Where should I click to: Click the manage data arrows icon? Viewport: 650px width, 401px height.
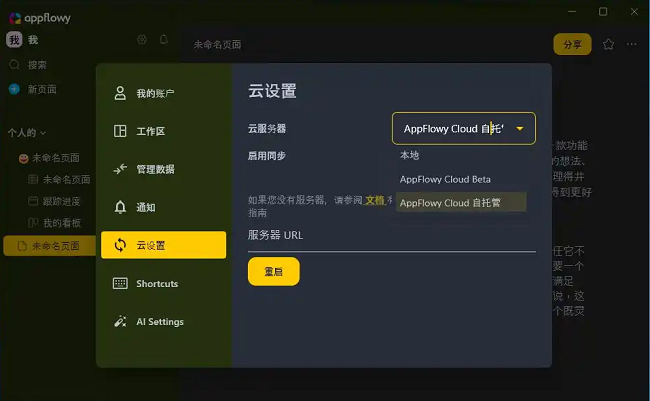tap(120, 169)
